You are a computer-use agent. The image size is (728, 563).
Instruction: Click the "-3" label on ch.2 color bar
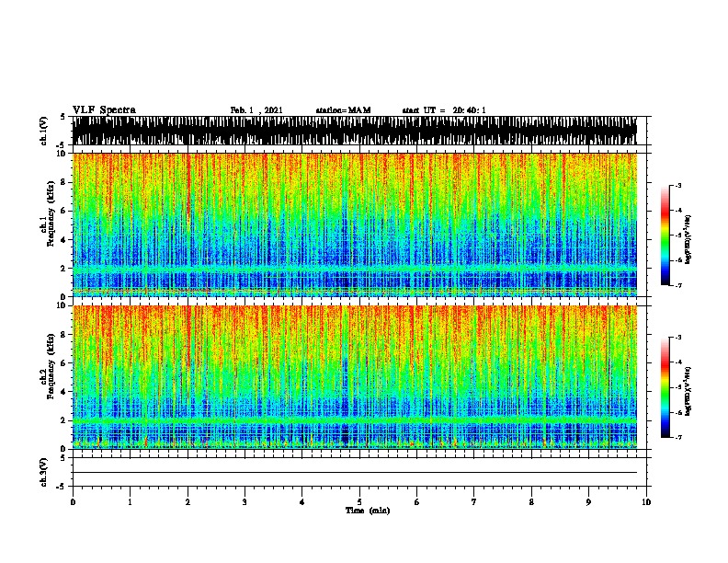(678, 338)
